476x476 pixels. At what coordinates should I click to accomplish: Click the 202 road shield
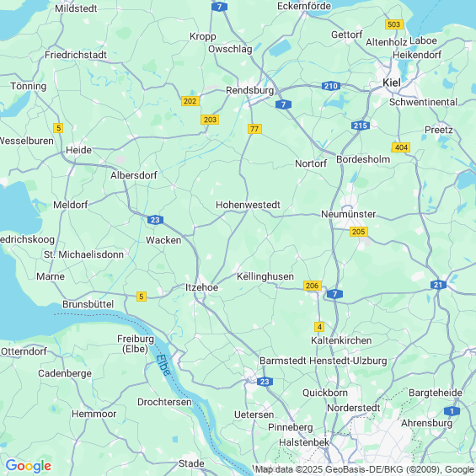coord(190,101)
